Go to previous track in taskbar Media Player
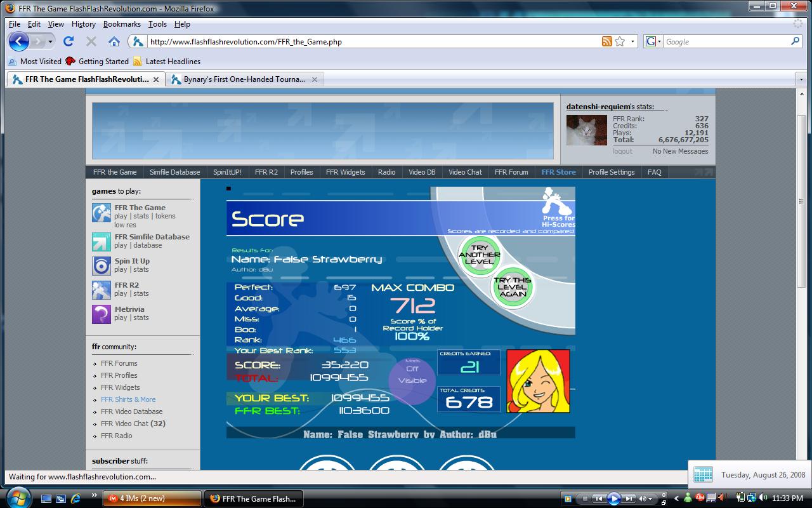Viewport: 812px width, 508px height. (x=598, y=498)
